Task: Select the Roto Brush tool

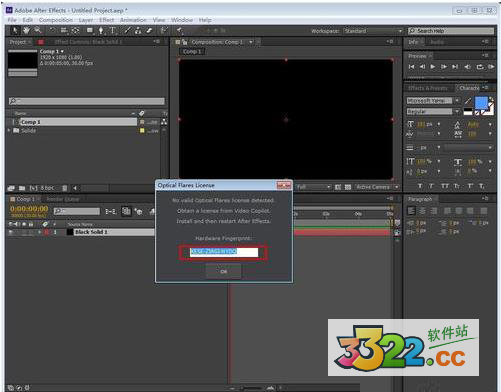Action: (164, 31)
